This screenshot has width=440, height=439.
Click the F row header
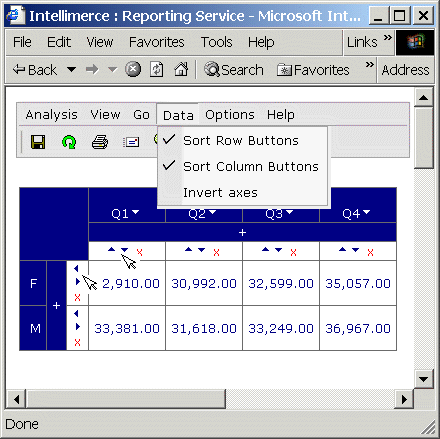click(x=33, y=283)
